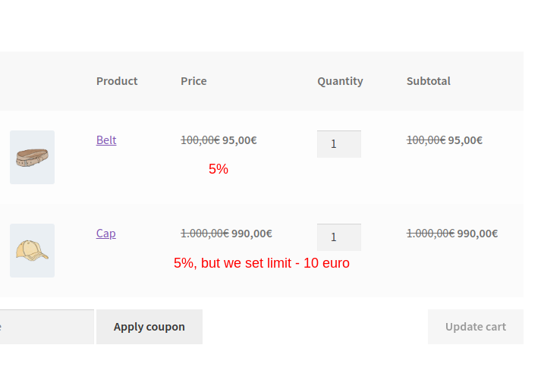Click the Subtotal column header
The width and height of the screenshot is (544, 392).
[x=428, y=81]
